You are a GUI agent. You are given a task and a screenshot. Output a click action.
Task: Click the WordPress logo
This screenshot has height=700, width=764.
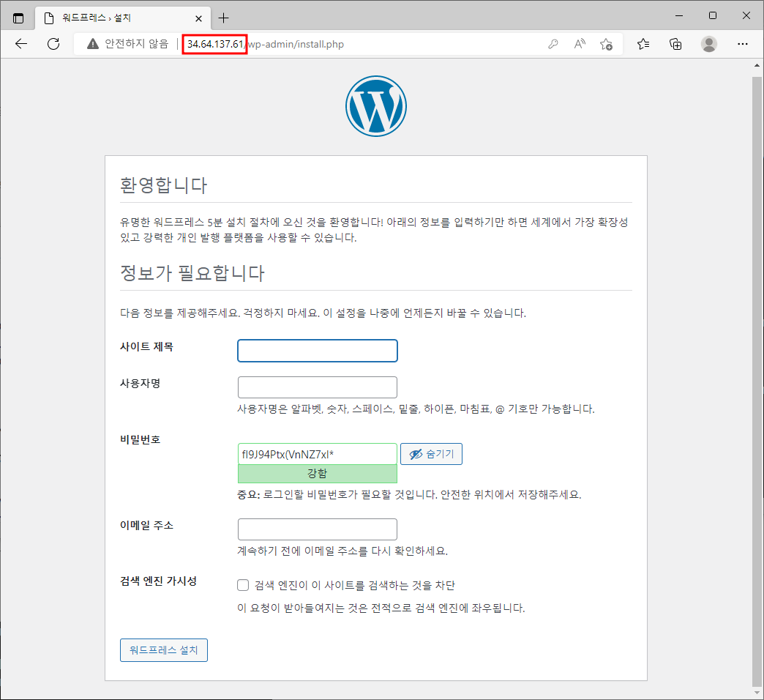376,105
